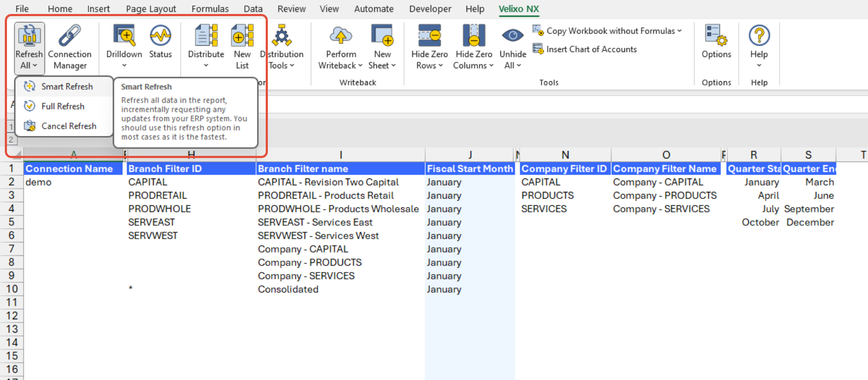The height and width of the screenshot is (380, 868).
Task: Expand the Distribute dropdown arrow
Action: 206,66
